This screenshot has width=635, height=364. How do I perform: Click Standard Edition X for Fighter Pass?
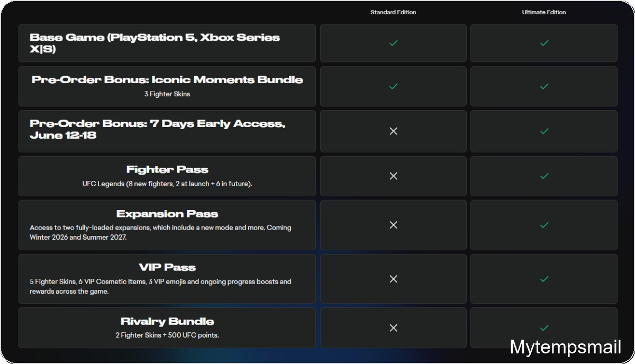coord(393,176)
